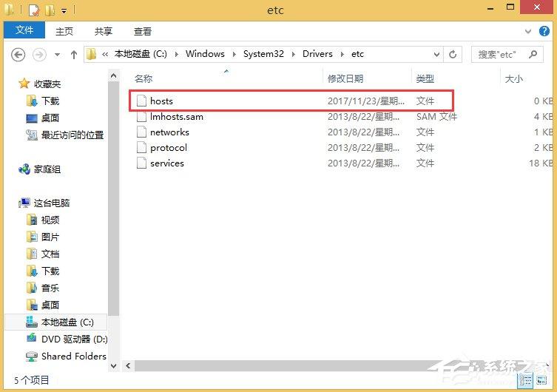This screenshot has width=557, height=392.
Task: Open DVD 驱动器 (D:) in sidebar
Action: 74,339
